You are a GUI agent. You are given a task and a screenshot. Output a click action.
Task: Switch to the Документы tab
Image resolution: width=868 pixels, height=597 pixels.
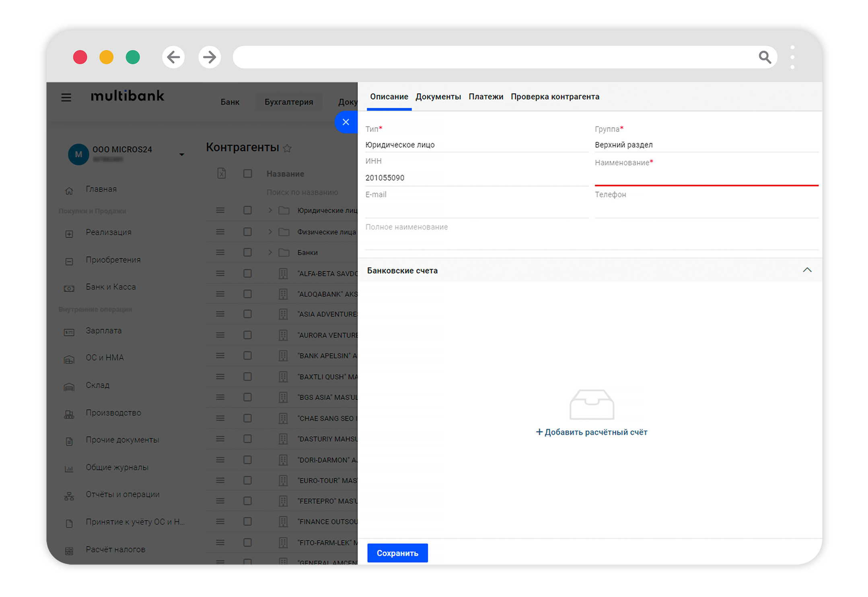[x=438, y=97]
